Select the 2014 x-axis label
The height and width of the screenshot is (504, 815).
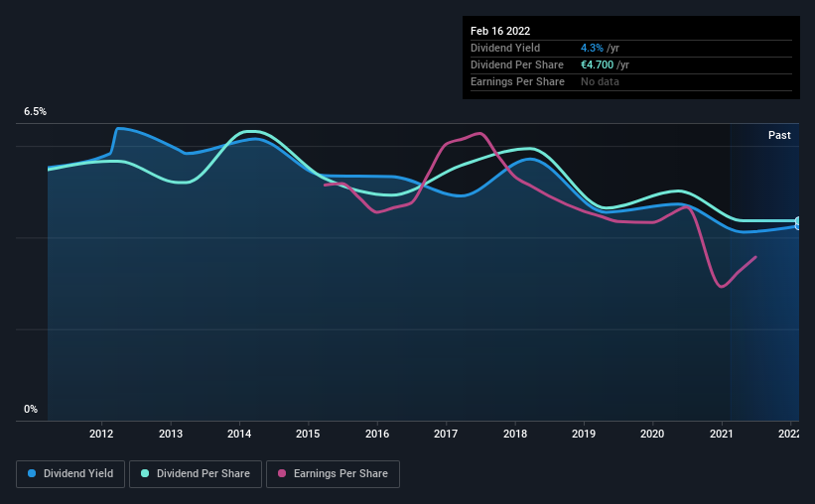(239, 434)
